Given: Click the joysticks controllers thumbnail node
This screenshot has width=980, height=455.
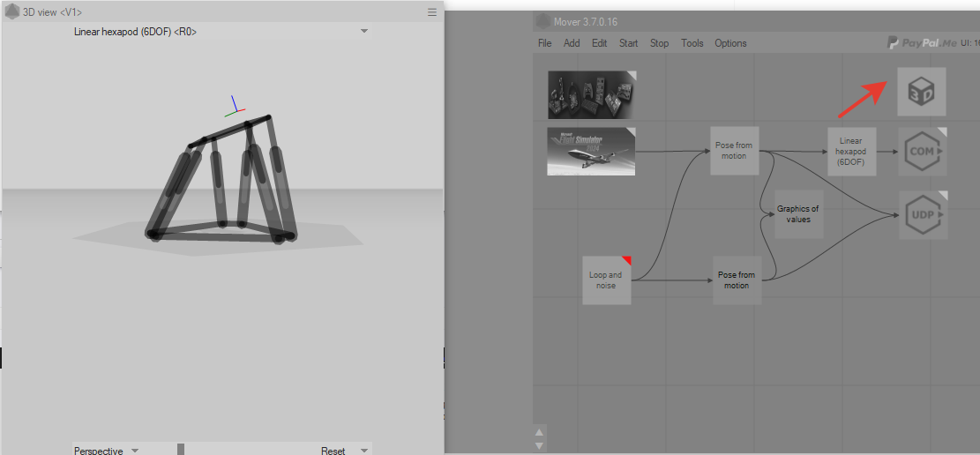Looking at the screenshot, I should 593,95.
